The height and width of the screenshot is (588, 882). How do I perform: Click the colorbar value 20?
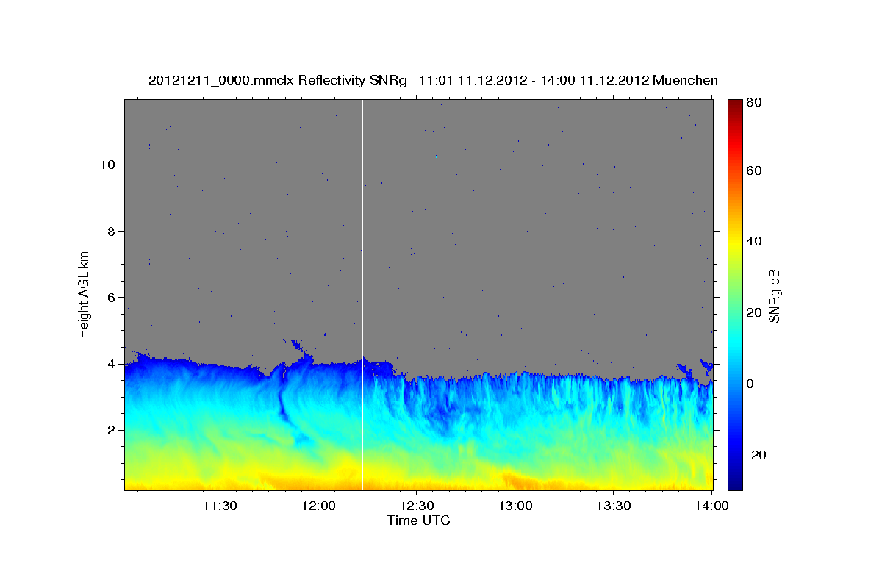click(x=754, y=312)
